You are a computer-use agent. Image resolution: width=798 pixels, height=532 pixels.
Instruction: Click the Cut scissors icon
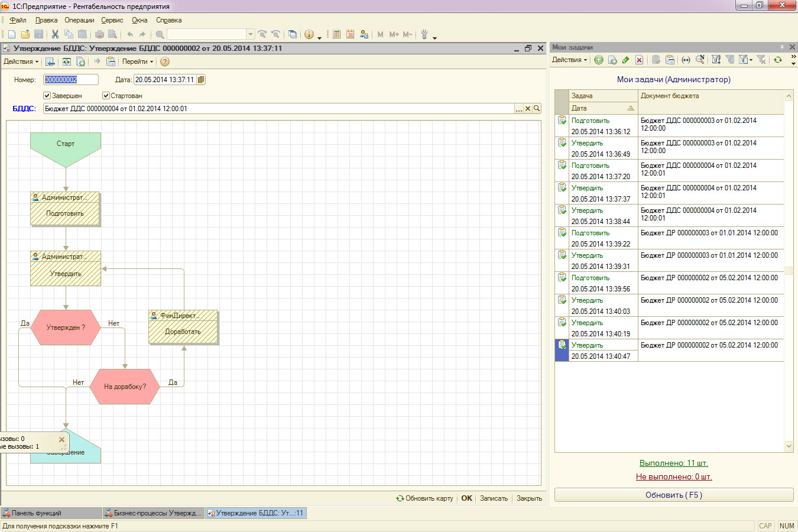55,34
